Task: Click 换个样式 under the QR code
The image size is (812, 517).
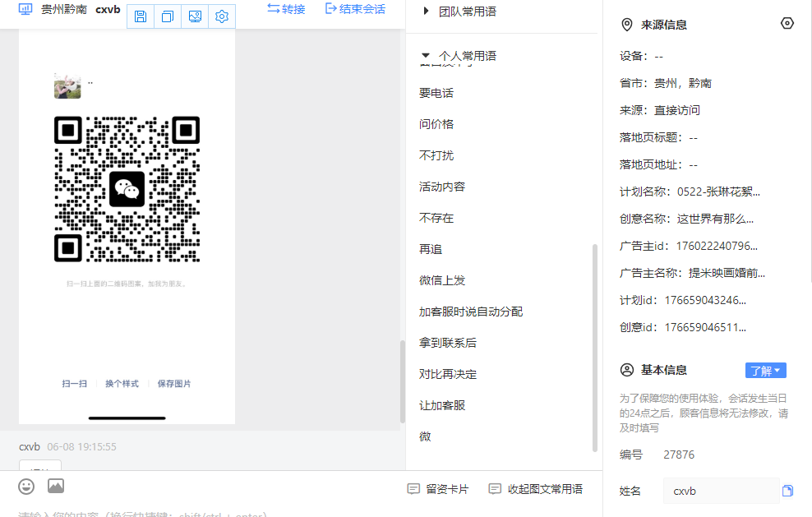Action: 122,383
